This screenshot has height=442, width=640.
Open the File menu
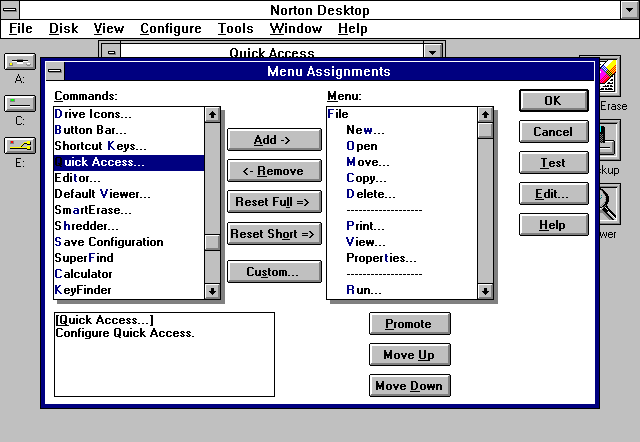(20, 29)
